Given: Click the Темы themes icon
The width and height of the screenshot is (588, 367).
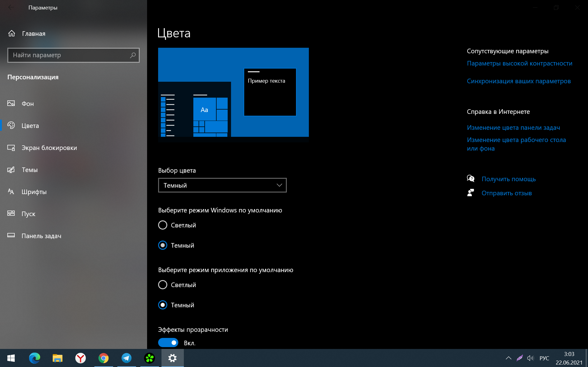Looking at the screenshot, I should (x=11, y=170).
